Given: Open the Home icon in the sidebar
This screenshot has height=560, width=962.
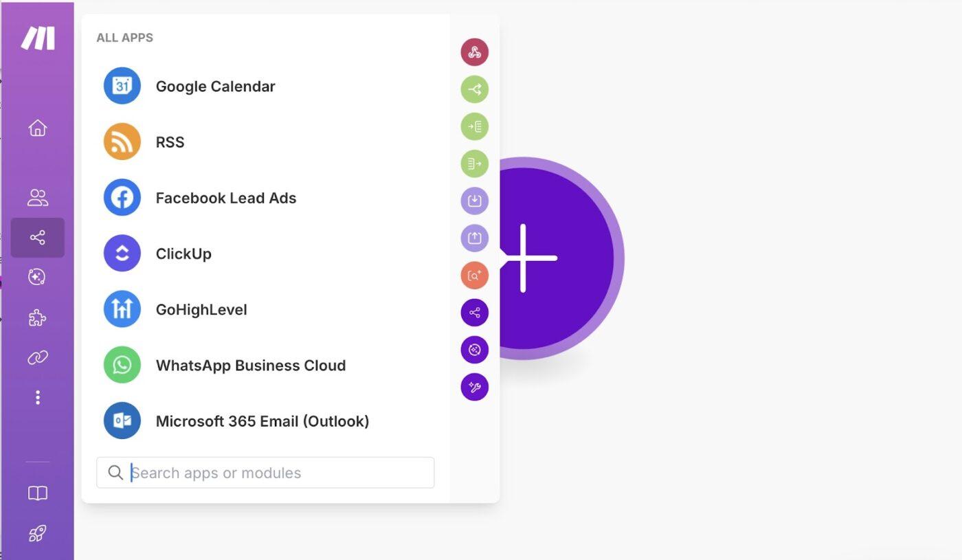Looking at the screenshot, I should click(38, 128).
